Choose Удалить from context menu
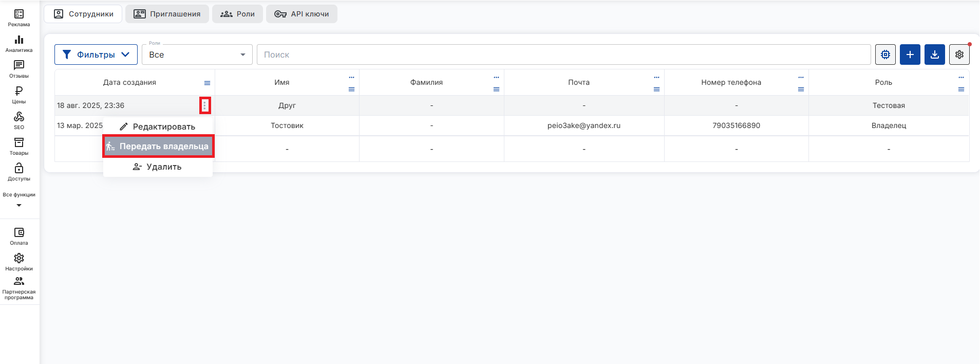The height and width of the screenshot is (364, 980). 158,167
